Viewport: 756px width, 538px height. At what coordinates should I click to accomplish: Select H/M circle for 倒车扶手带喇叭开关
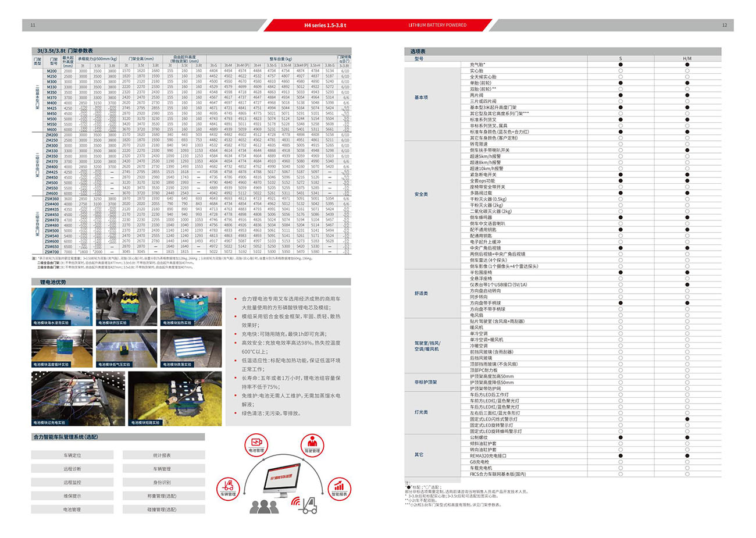click(687, 151)
